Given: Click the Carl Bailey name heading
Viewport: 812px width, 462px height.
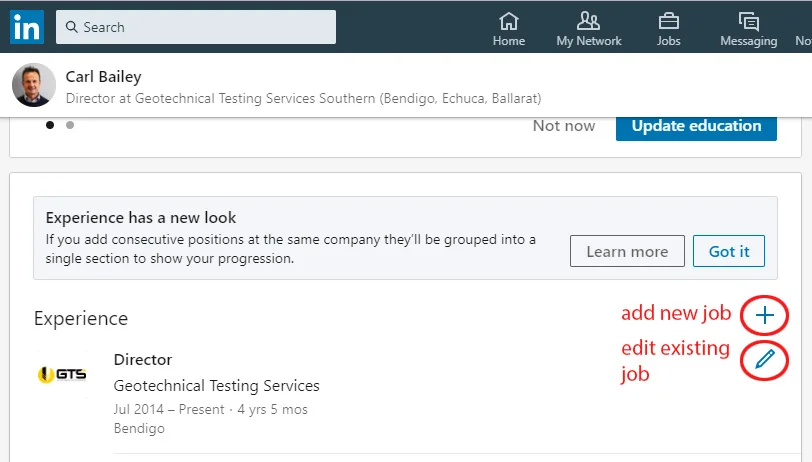Looking at the screenshot, I should 103,77.
